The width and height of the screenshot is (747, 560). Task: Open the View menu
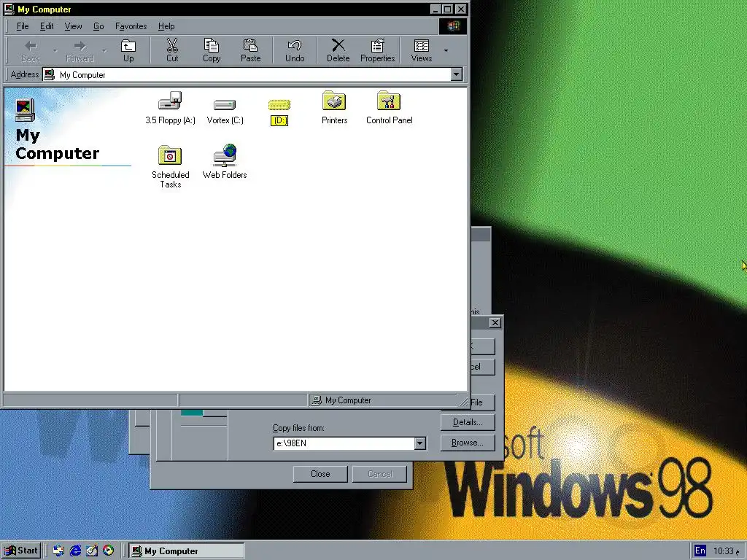(74, 26)
